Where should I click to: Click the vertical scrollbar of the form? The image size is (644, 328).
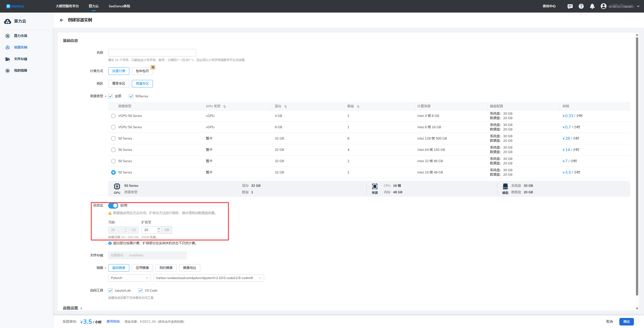pyautogui.click(x=637, y=166)
